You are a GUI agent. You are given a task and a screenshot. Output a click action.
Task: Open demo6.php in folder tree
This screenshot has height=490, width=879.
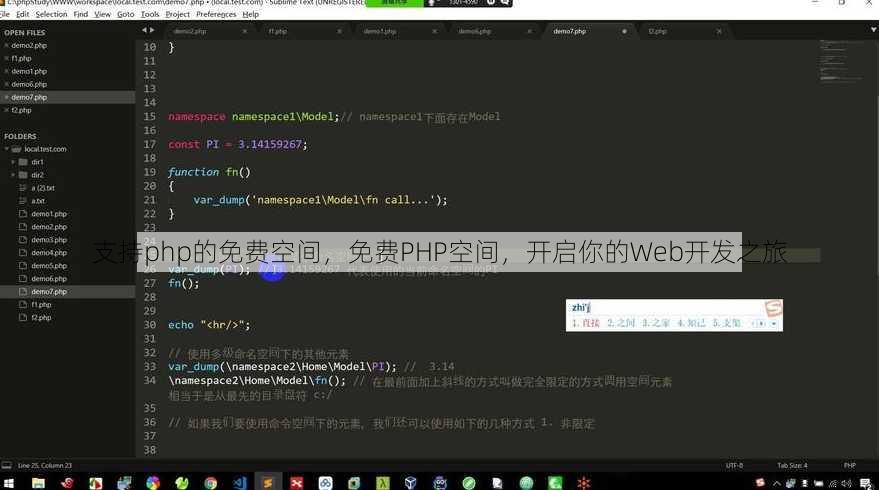[49, 278]
